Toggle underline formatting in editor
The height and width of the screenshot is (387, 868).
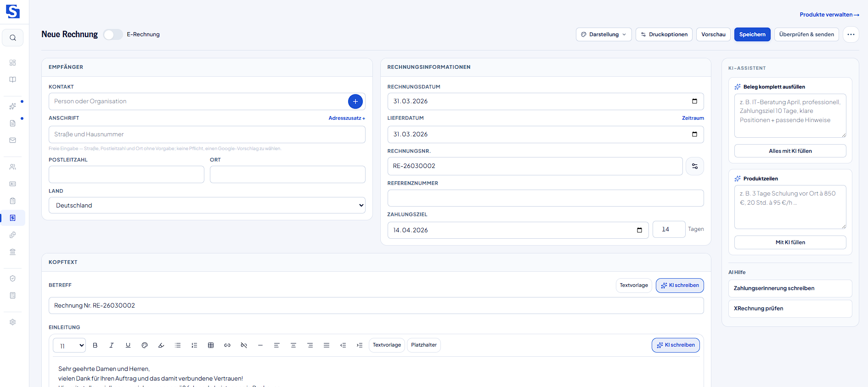tap(128, 345)
